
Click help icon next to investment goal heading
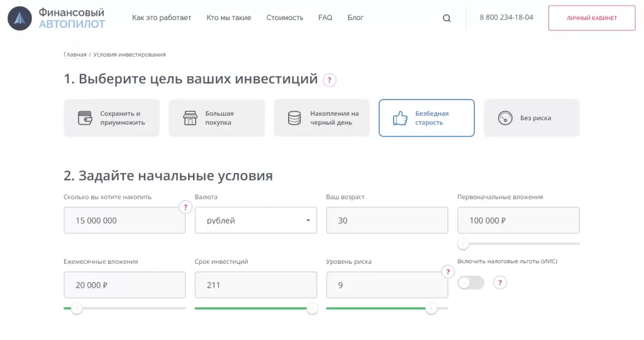[x=330, y=80]
